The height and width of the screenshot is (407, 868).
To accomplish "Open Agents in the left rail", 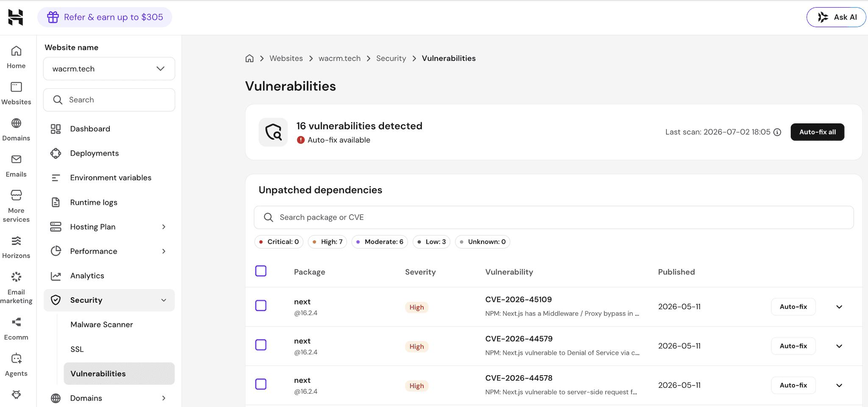I will 16,365.
